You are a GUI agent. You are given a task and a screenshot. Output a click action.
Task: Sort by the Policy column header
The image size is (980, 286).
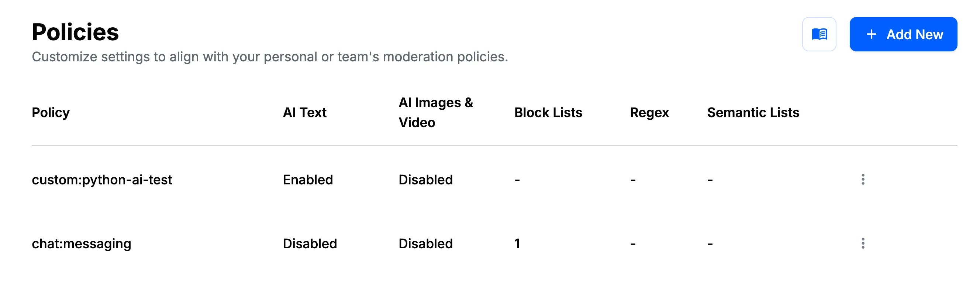click(51, 112)
